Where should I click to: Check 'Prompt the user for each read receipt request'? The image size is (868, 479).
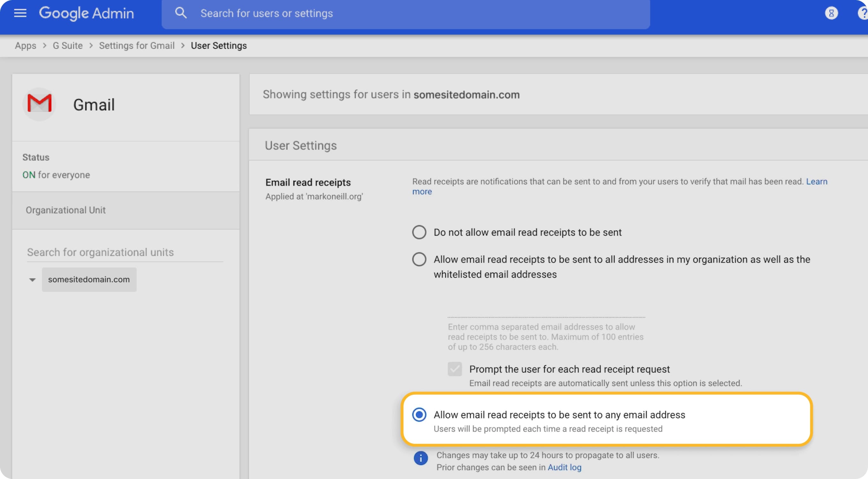coord(454,369)
